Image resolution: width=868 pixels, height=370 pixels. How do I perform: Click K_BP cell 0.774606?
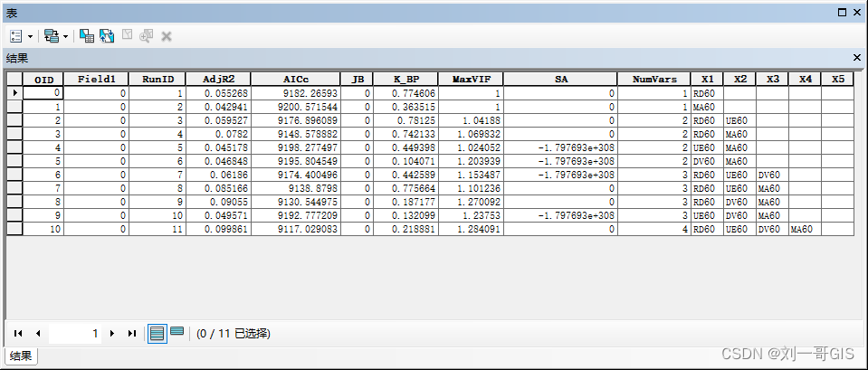pyautogui.click(x=405, y=93)
